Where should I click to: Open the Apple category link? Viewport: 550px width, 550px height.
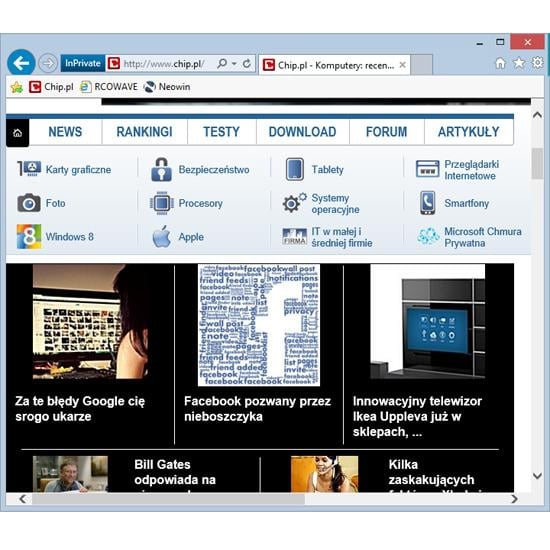click(191, 237)
